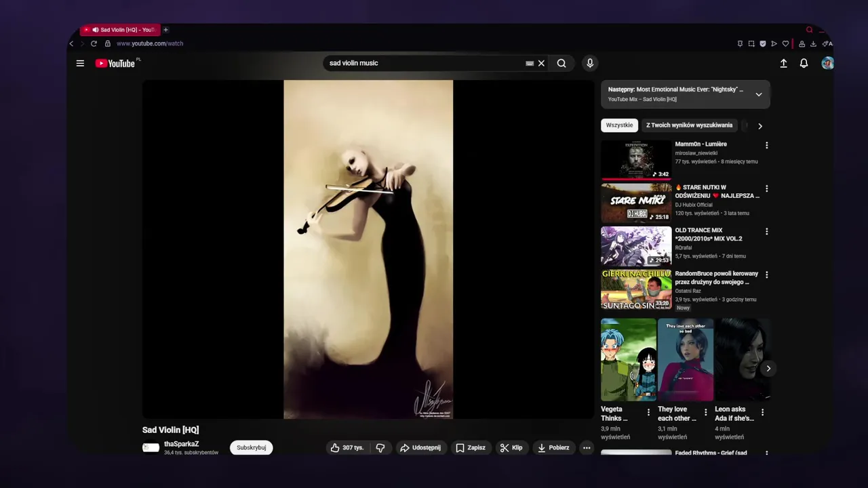Open 'Mamm0n - Lumière' video title

(x=701, y=144)
